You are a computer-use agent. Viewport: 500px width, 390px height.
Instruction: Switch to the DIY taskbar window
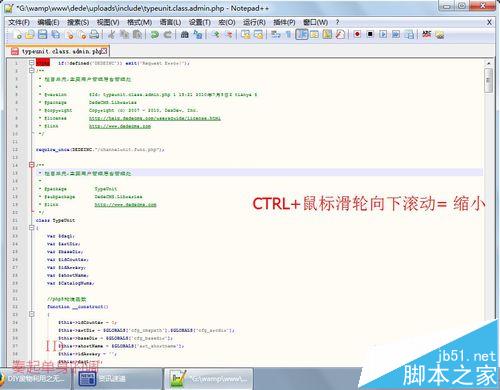click(x=35, y=379)
